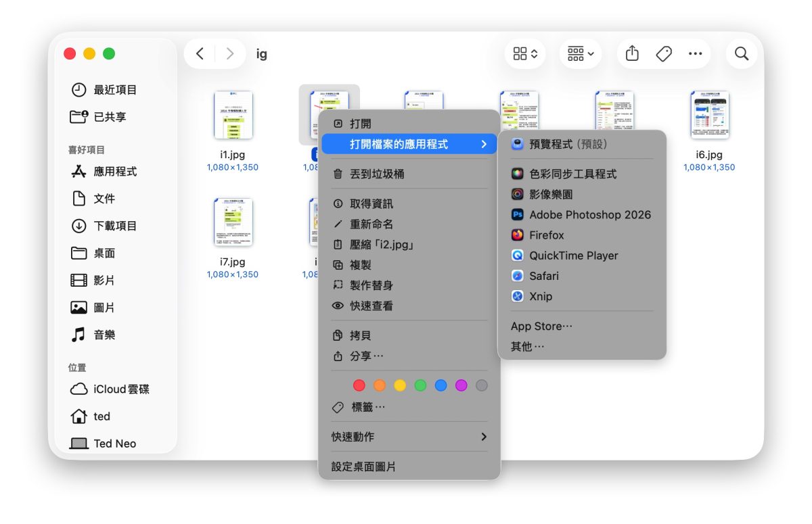Apply the gray tag color
Viewport: 812px width, 524px height.
[481, 385]
